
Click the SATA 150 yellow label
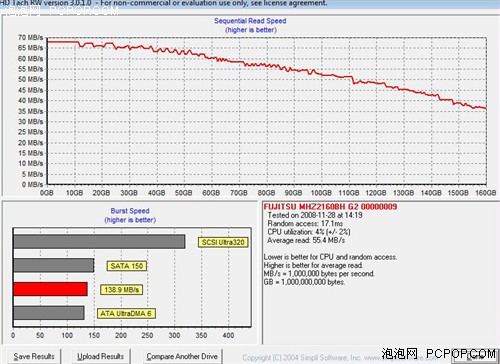click(127, 266)
